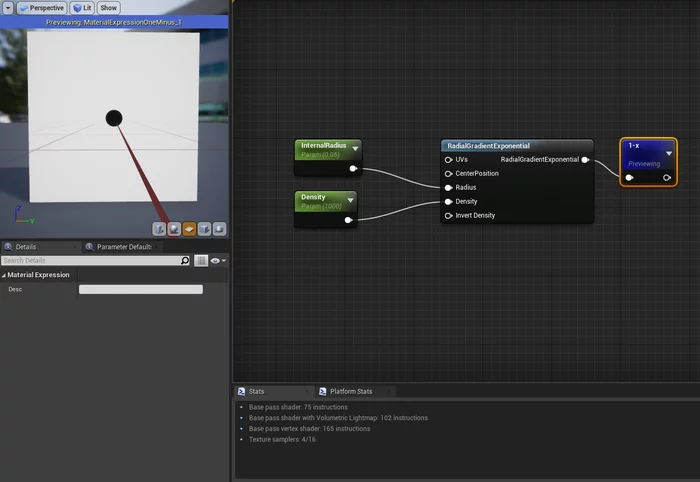
Task: Expand the Density parameter node arrow
Action: [350, 200]
